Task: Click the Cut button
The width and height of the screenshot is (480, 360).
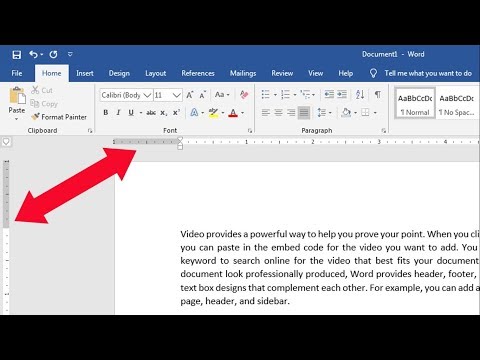Action: [42, 90]
